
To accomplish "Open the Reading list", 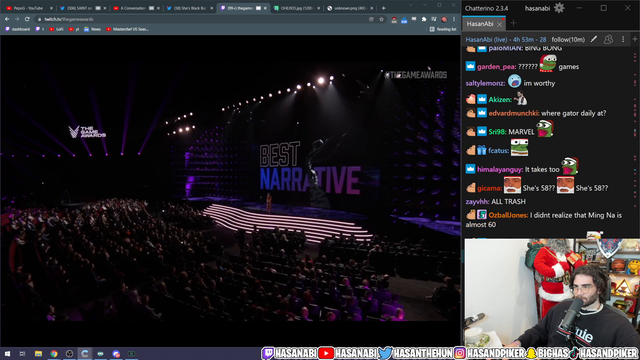I will pos(443,29).
